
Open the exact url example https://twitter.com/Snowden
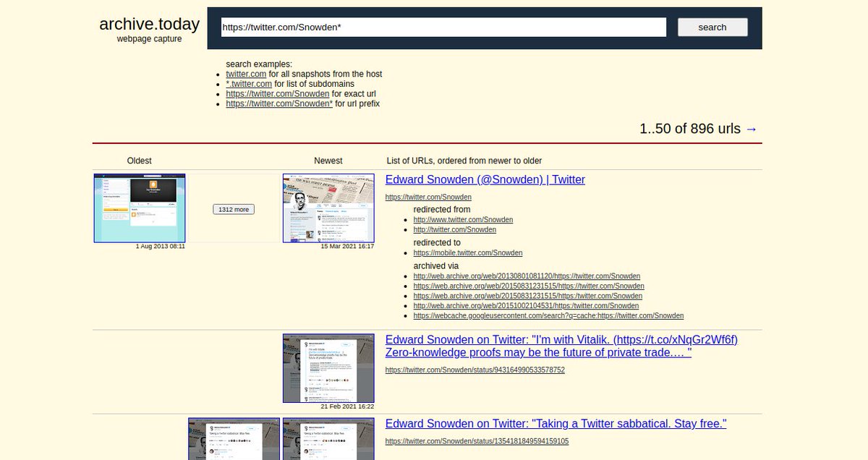[278, 94]
